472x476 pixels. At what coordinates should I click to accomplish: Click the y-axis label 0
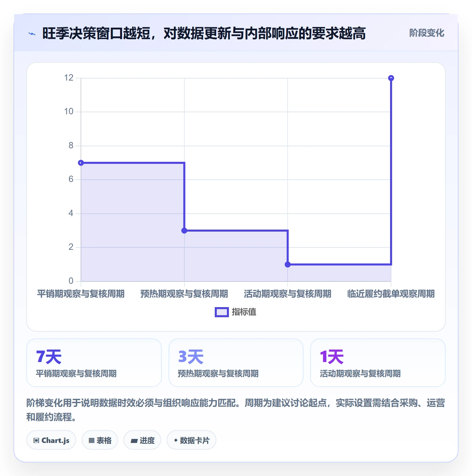tap(71, 281)
